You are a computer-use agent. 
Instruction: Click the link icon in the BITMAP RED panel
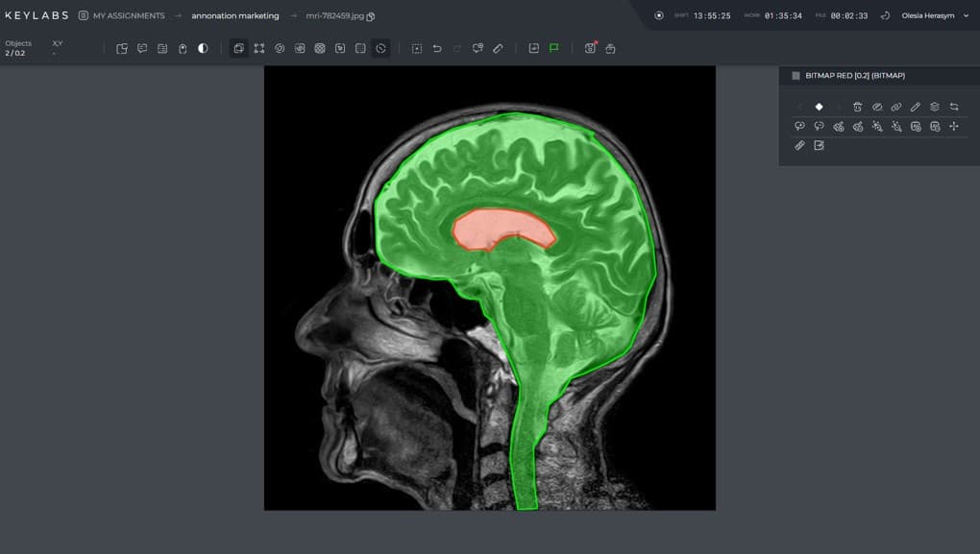point(895,107)
